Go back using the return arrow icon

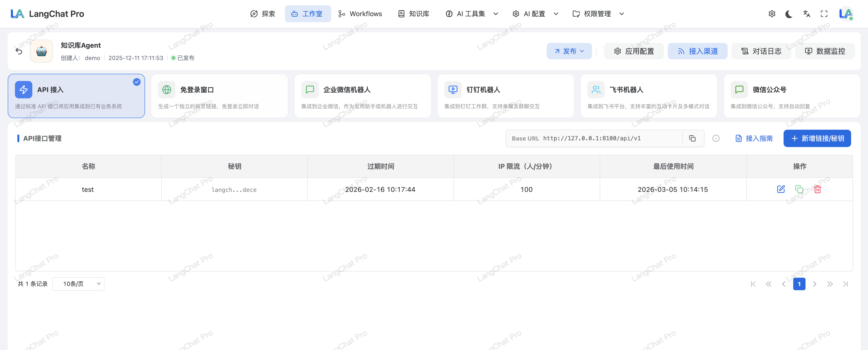(x=19, y=51)
